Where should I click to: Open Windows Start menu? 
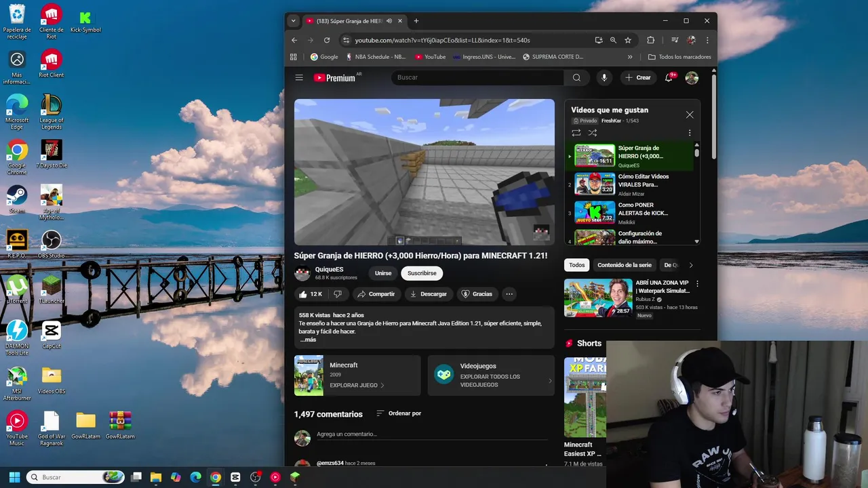14,477
